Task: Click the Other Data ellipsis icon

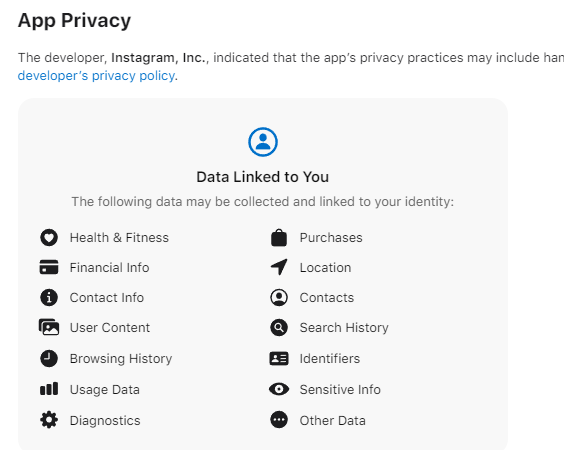Action: pyautogui.click(x=279, y=420)
